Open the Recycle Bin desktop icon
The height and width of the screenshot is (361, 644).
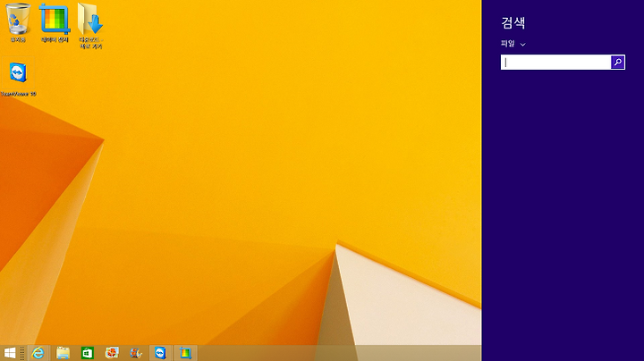(18, 23)
